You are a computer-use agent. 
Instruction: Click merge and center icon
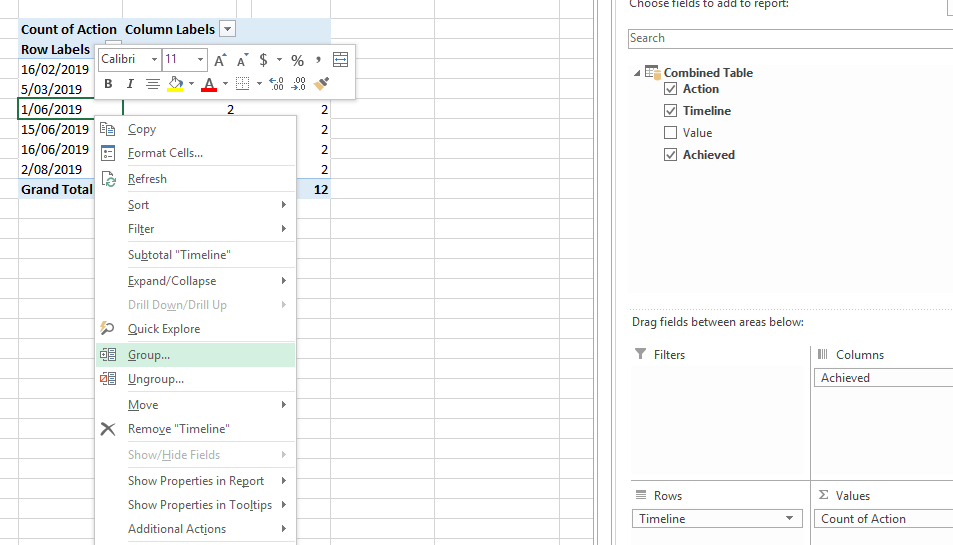click(x=340, y=60)
